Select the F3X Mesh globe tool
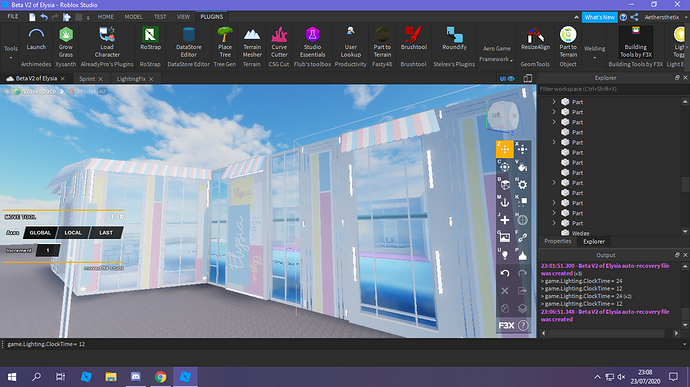 [522, 220]
